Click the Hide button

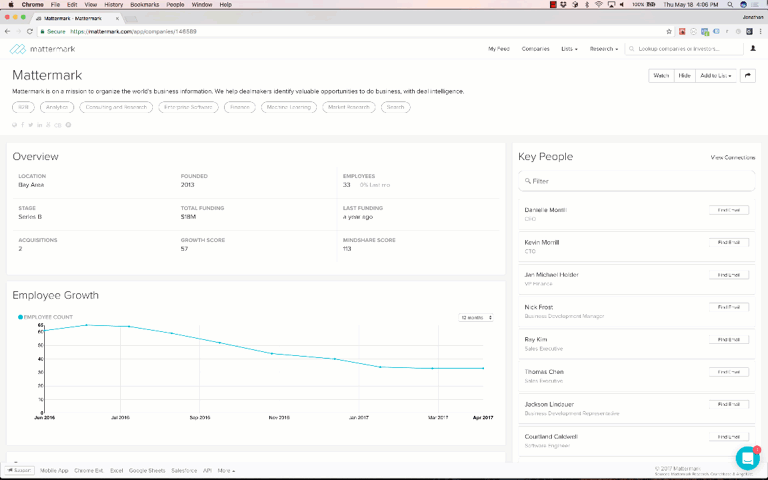coord(684,76)
